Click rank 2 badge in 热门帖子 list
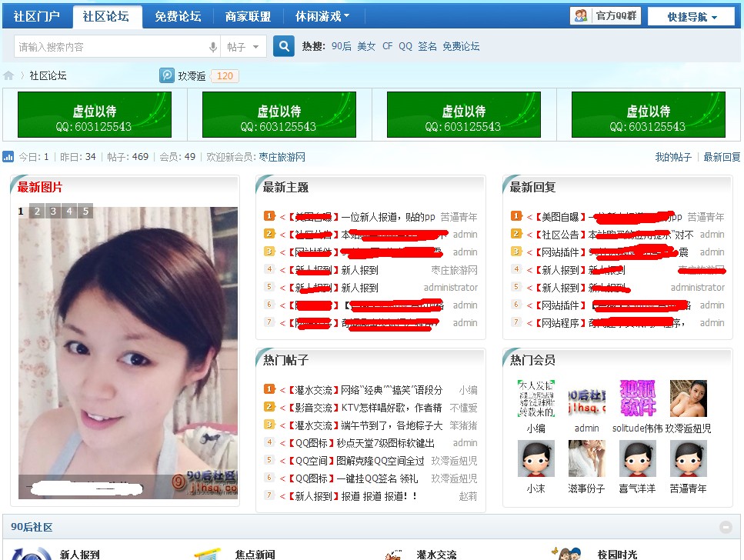The height and width of the screenshot is (560, 744). pos(269,407)
